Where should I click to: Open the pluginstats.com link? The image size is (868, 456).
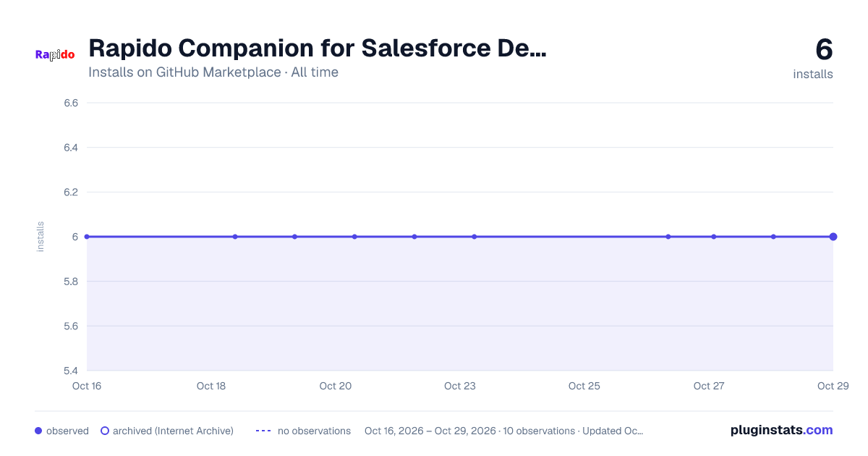[781, 430]
